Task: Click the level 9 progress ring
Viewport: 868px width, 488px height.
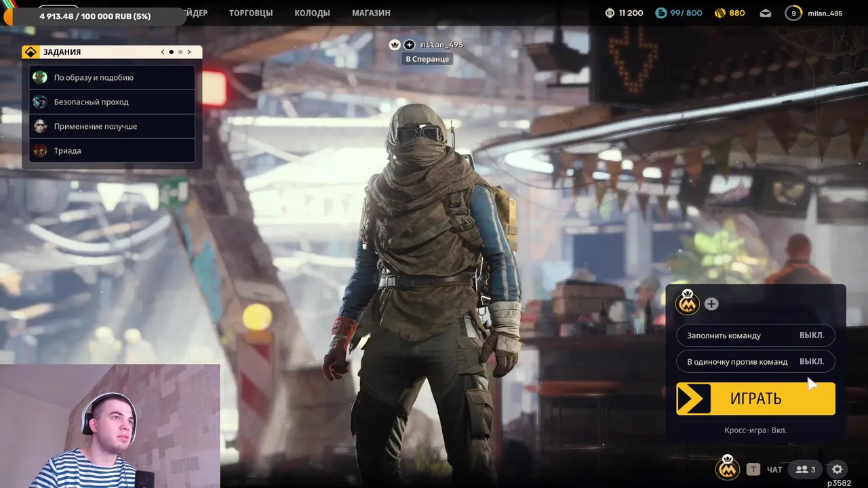Action: 793,13
